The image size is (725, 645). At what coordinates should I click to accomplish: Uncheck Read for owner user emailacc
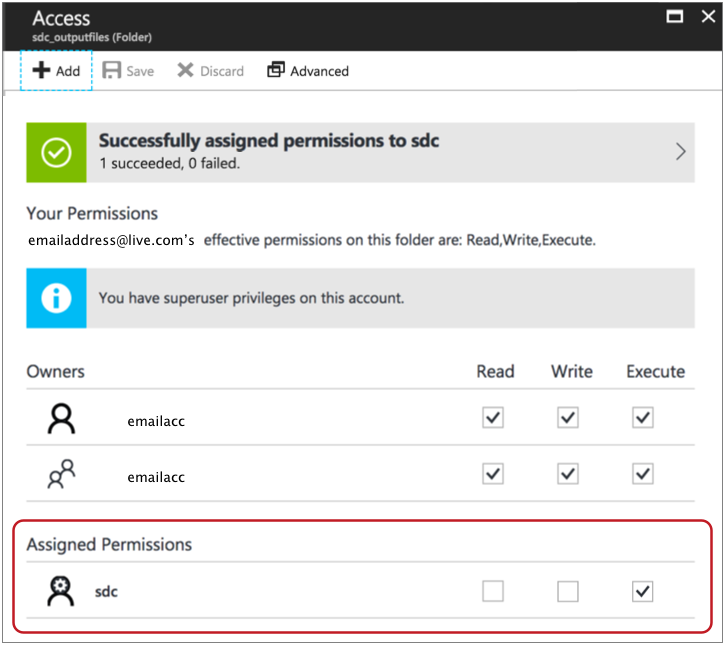[493, 418]
